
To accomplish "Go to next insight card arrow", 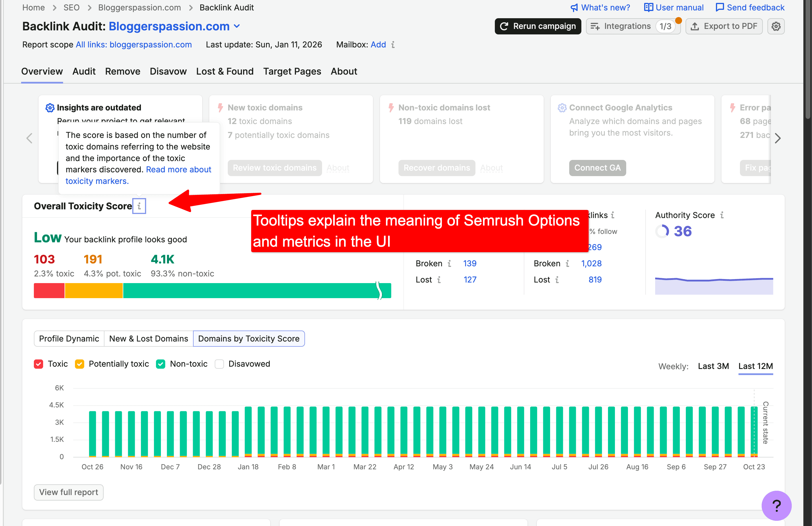I will 778,139.
